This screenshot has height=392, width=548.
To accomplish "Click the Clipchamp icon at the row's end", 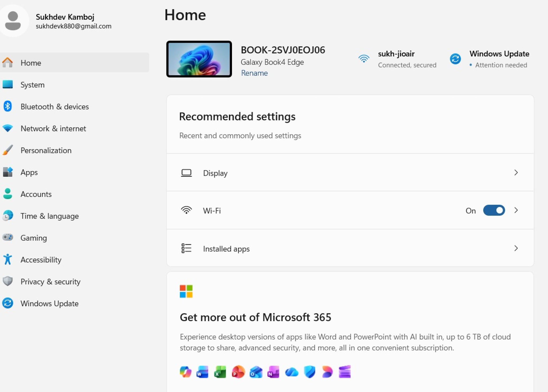I will point(345,372).
